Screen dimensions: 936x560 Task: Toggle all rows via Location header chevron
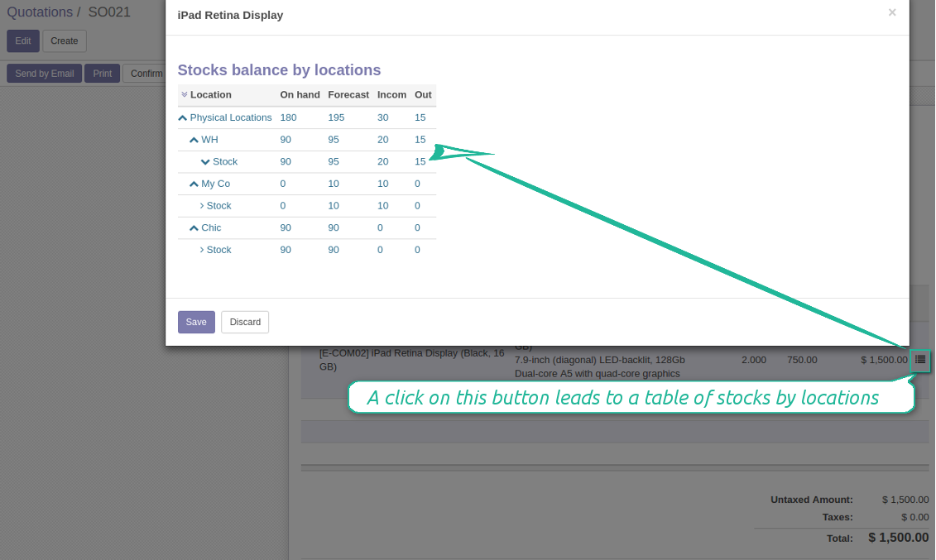(185, 95)
